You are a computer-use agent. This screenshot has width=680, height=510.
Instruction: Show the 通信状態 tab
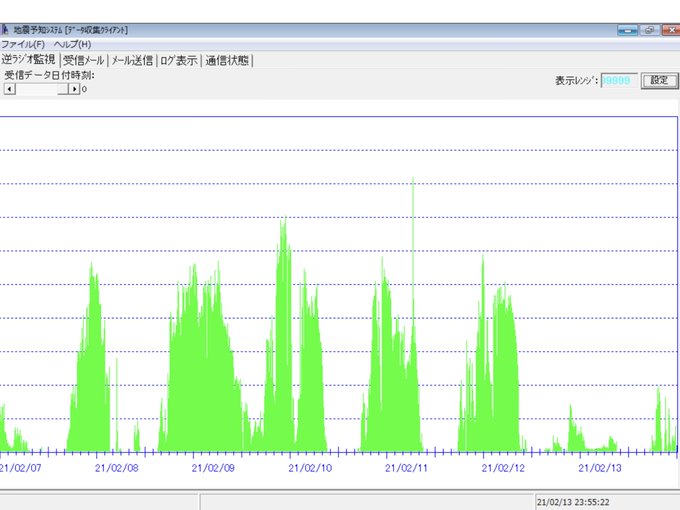click(x=227, y=60)
